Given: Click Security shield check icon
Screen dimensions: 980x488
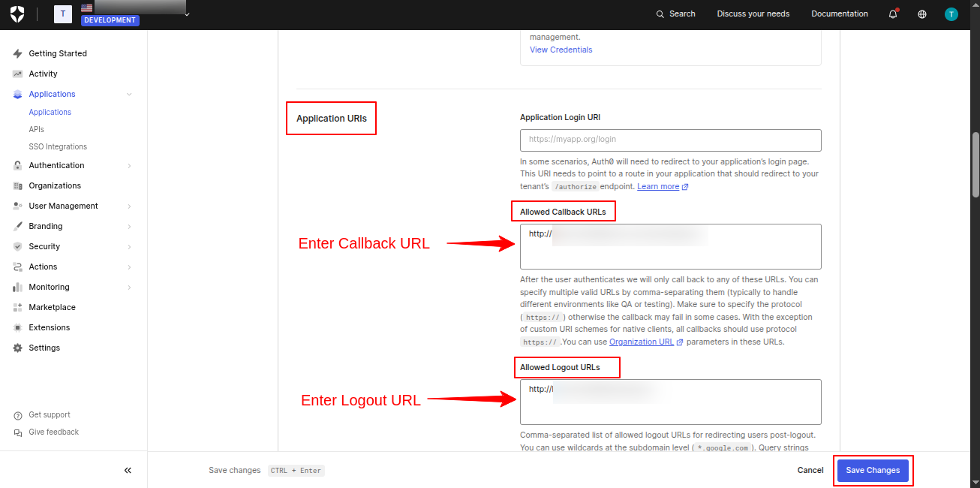Looking at the screenshot, I should click(x=18, y=246).
